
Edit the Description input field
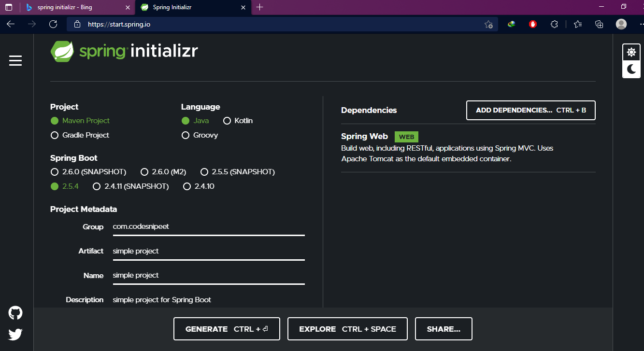coord(209,300)
